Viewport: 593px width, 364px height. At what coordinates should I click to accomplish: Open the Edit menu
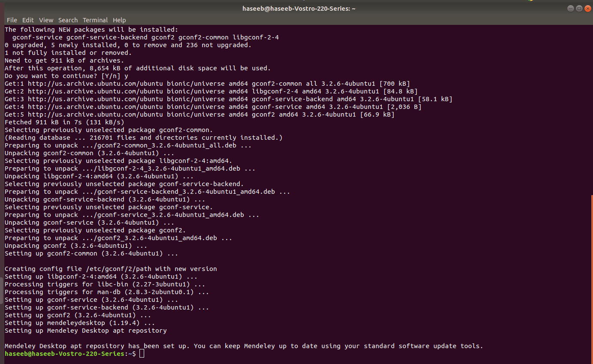[28, 20]
